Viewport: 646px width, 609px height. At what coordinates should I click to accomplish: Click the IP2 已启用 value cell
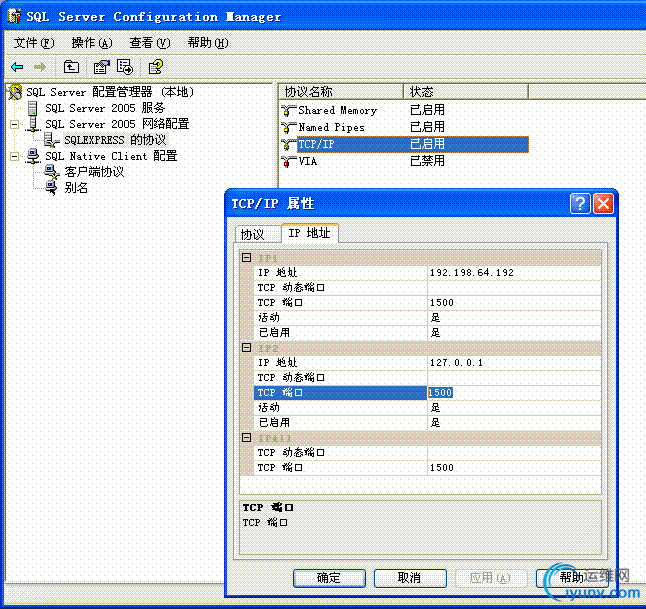coord(514,422)
